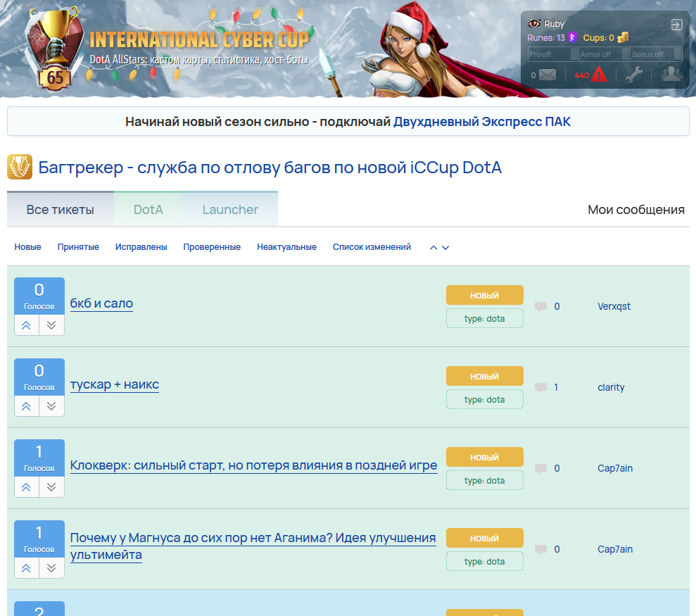Click 'type: dota' tag on 'тускар + наикс'
This screenshot has width=696, height=616.
pos(485,399)
